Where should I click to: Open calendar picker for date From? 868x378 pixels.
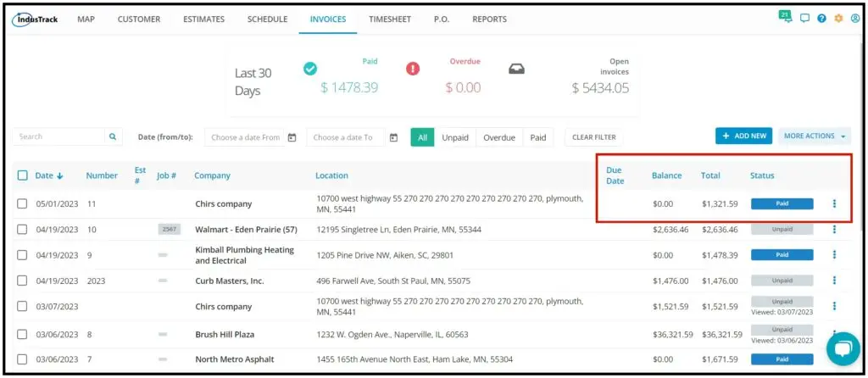point(292,137)
